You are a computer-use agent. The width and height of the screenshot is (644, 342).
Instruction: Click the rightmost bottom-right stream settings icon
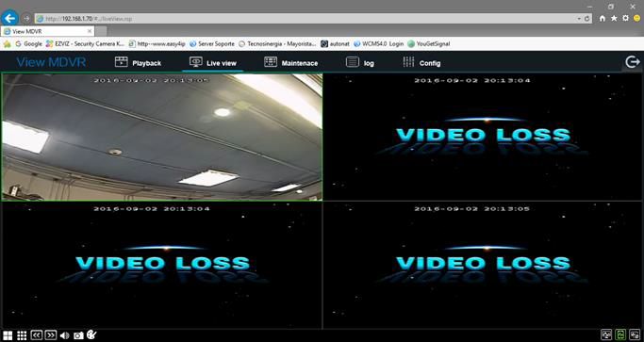point(635,334)
